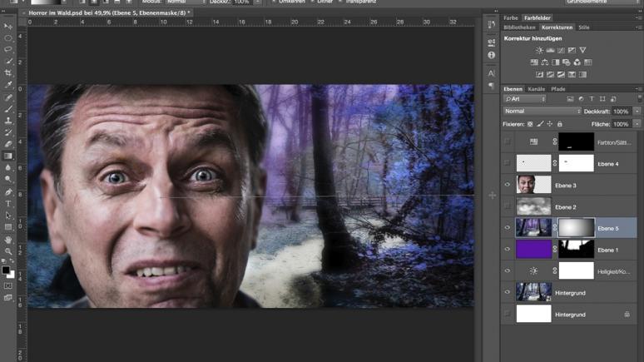Click the foreground color swatch

click(x=6, y=270)
